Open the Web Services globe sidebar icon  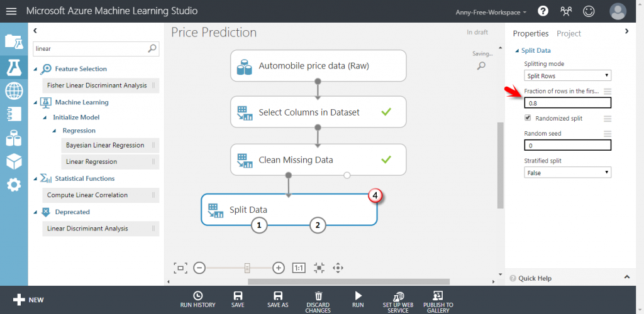pos(14,90)
